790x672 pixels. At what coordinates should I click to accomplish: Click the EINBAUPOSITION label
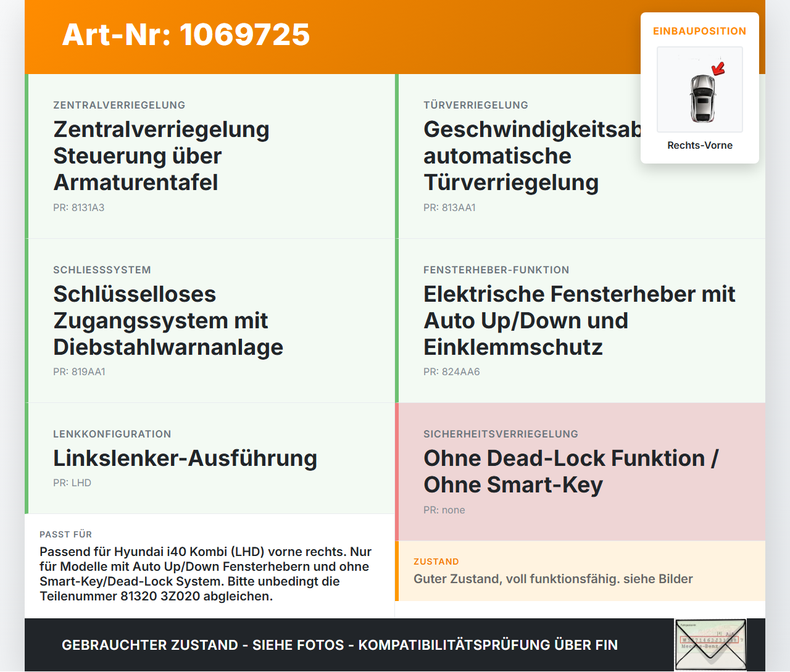click(x=700, y=31)
